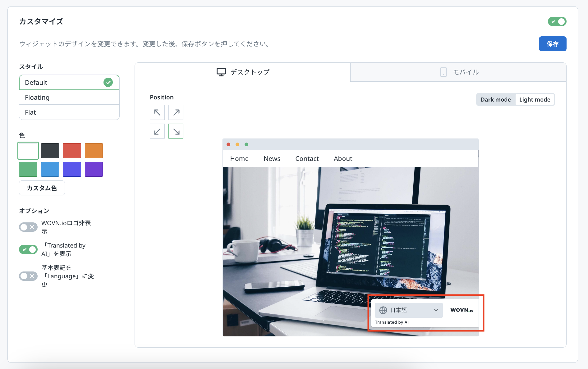The width and height of the screenshot is (588, 369).
Task: Toggle the change label to Language option
Action: [x=28, y=276]
